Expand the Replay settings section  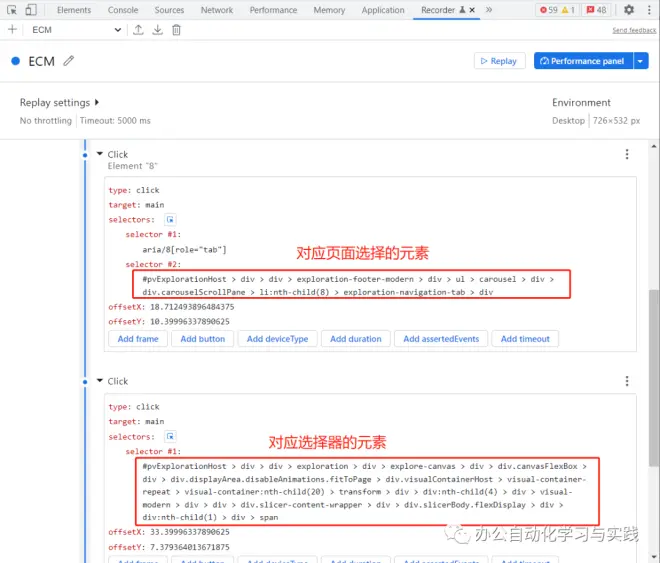(59, 103)
